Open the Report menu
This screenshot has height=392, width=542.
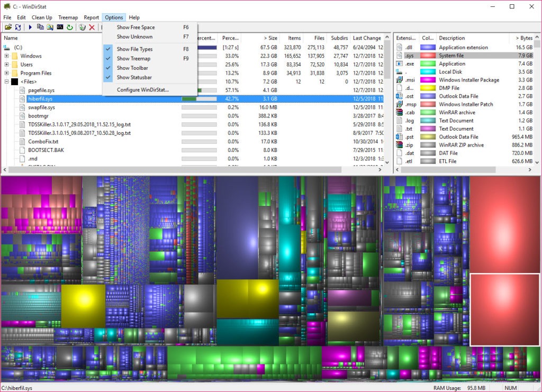click(91, 17)
